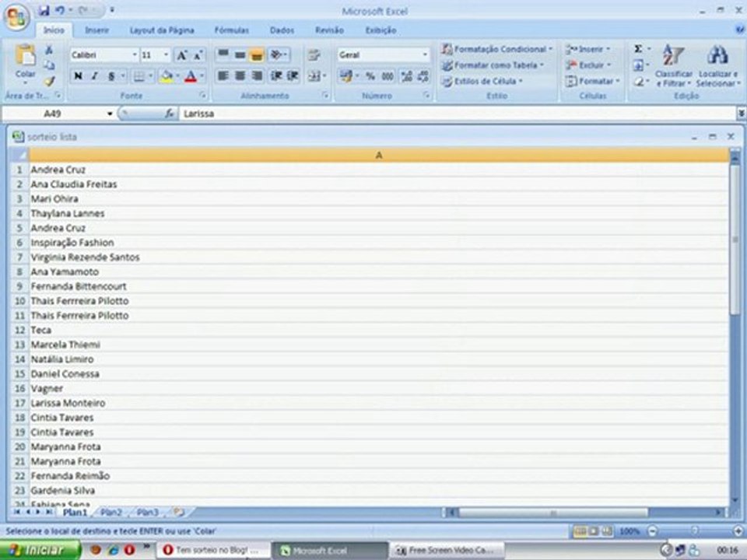The height and width of the screenshot is (560, 747).
Task: Open Classificar e Filtrar options
Action: (x=674, y=65)
